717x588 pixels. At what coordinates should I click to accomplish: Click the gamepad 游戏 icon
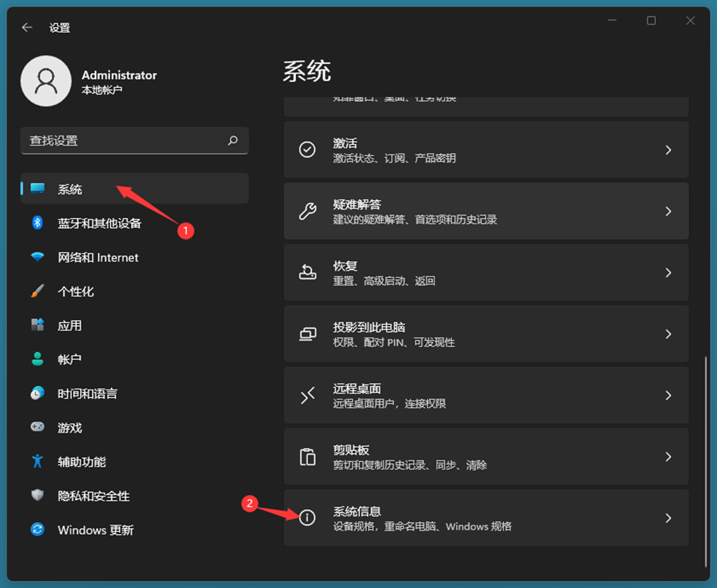pyautogui.click(x=38, y=427)
